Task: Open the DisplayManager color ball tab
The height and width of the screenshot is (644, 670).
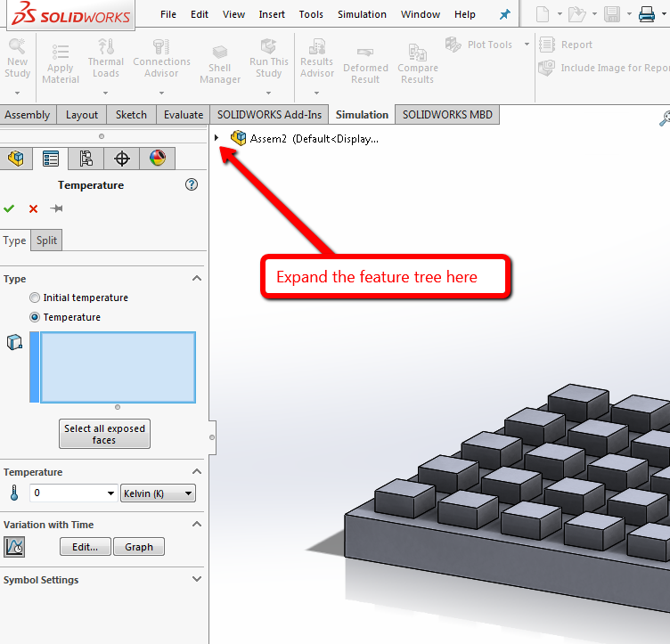Action: 158,159
